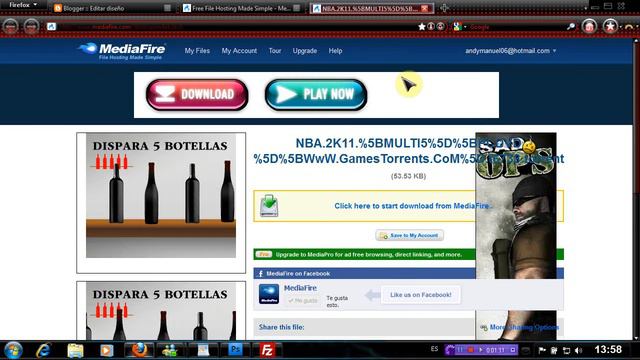This screenshot has width=640, height=360.
Task: Open the first Dispara 5 Botellas ad
Action: pyautogui.click(x=161, y=196)
